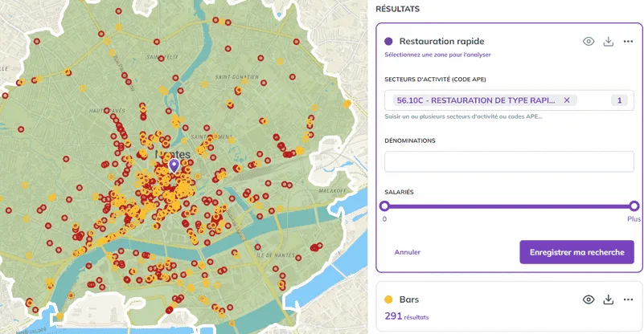The height and width of the screenshot is (334, 644).
Task: Select the Bars result card
Action: click(x=509, y=307)
